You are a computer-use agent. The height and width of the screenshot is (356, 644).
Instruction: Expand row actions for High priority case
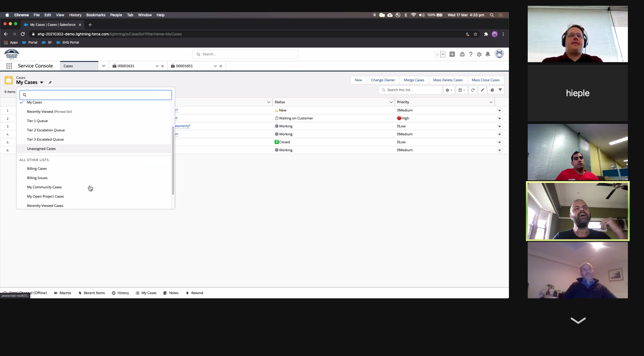click(x=499, y=118)
